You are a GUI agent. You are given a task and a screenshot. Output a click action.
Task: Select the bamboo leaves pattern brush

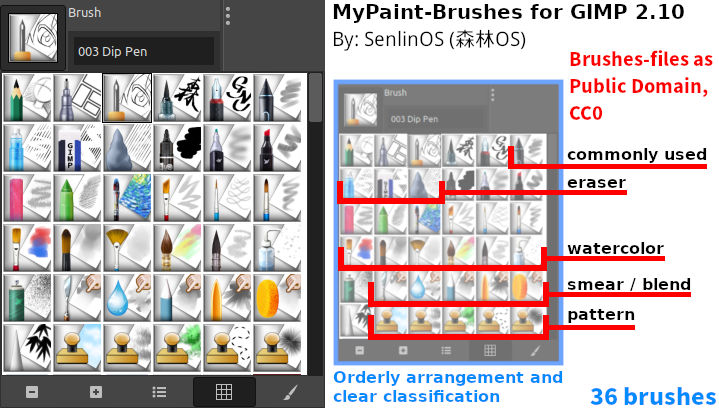[27, 348]
